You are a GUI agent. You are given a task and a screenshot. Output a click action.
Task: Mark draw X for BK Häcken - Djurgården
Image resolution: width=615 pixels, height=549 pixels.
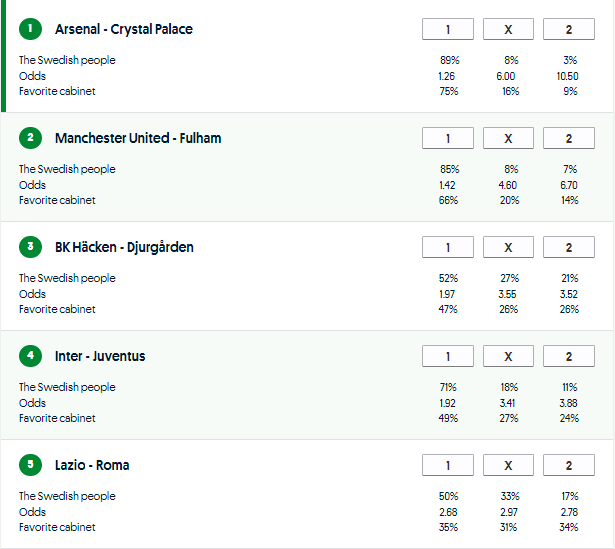pos(508,247)
